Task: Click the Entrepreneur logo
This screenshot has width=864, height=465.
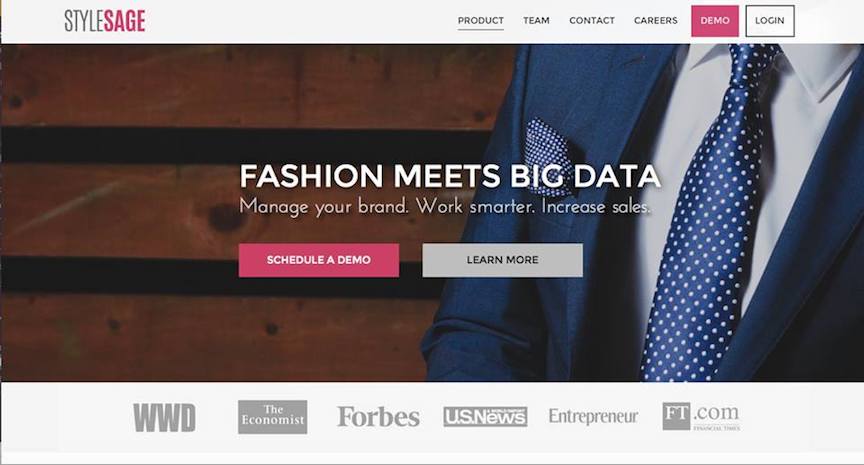Action: (x=593, y=417)
